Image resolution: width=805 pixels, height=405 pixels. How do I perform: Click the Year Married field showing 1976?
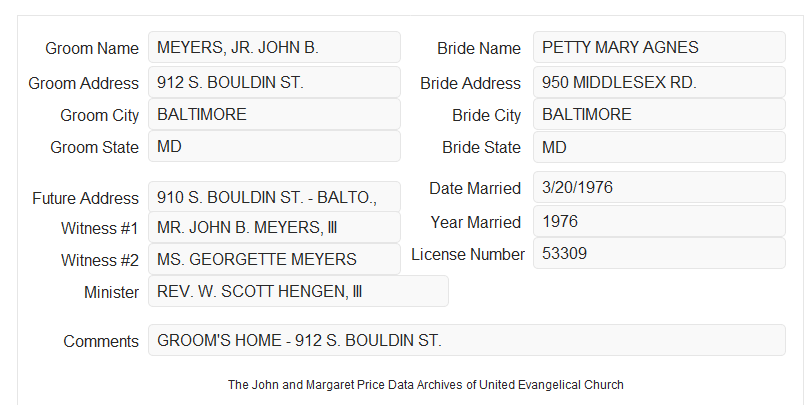point(659,221)
